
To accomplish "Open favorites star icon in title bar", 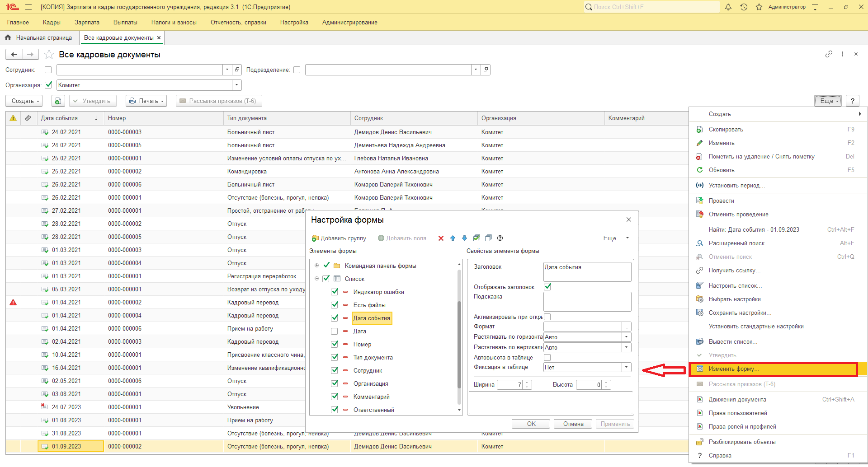I will click(759, 7).
